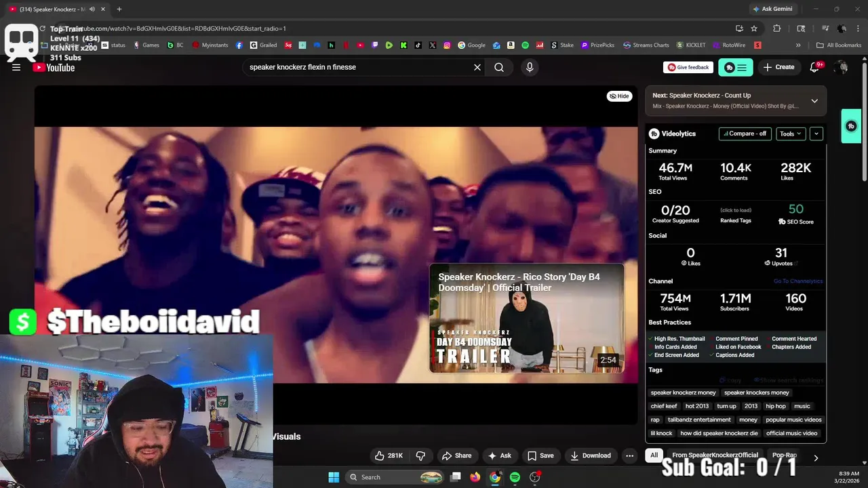
Task: Install this page using the address bar icon
Action: pos(739,28)
